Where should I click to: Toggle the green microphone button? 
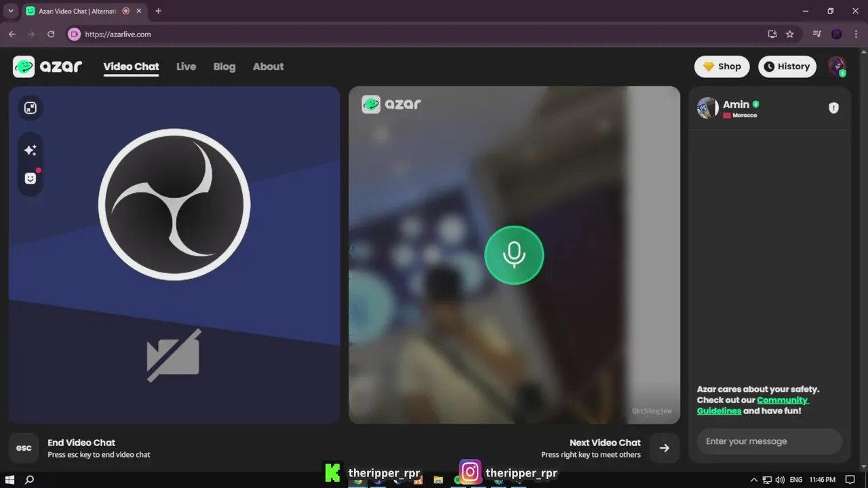click(x=514, y=255)
